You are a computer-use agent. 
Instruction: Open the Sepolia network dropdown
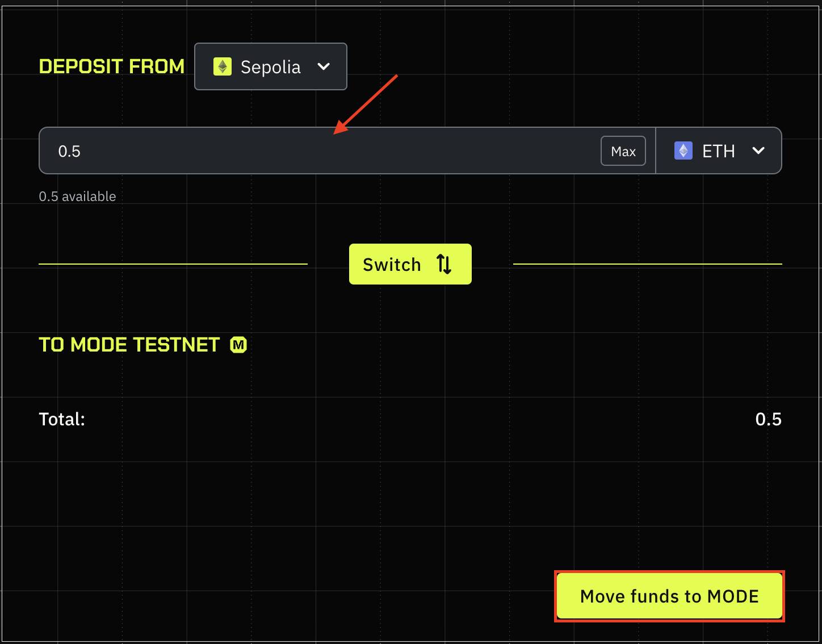pyautogui.click(x=270, y=66)
